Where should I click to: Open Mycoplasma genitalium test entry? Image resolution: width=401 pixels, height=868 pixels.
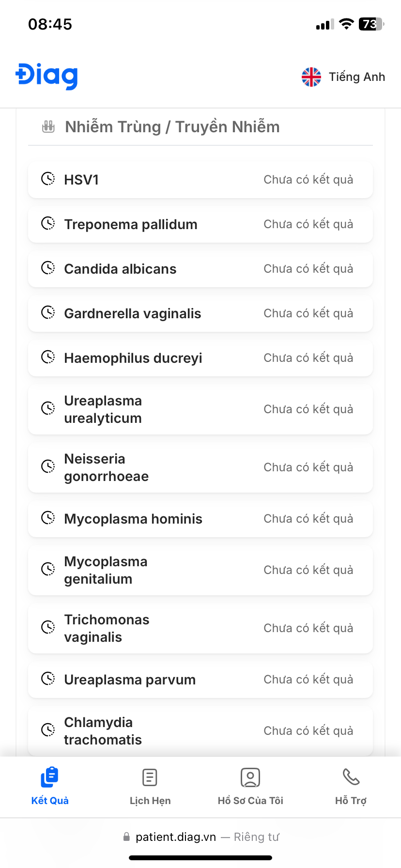pyautogui.click(x=200, y=570)
